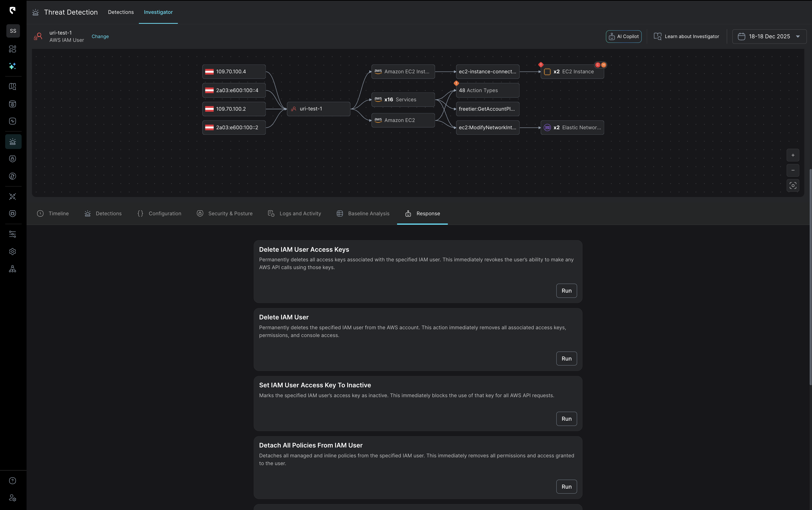The image size is (812, 510).
Task: Select the uri-test-1 node in the graph
Action: click(x=318, y=109)
